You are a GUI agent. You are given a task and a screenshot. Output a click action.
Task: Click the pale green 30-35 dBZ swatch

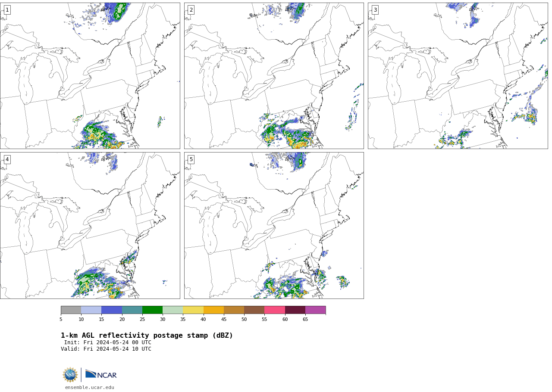pos(172,310)
